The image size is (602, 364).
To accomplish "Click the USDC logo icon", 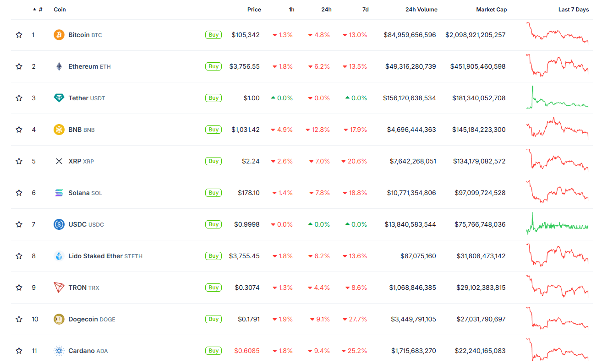I will [59, 224].
